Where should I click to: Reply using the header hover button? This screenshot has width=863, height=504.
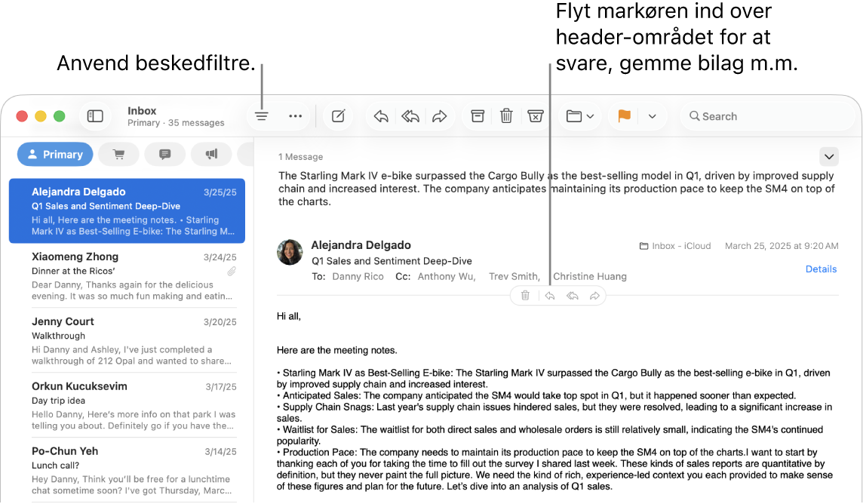coord(550,296)
